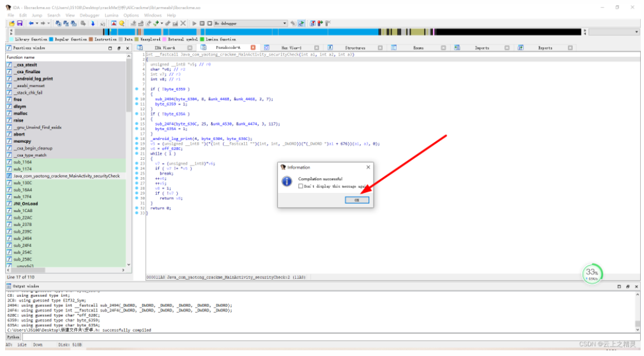Open the jump back history dropdown
Screen dimensions: 644x356
36,24
